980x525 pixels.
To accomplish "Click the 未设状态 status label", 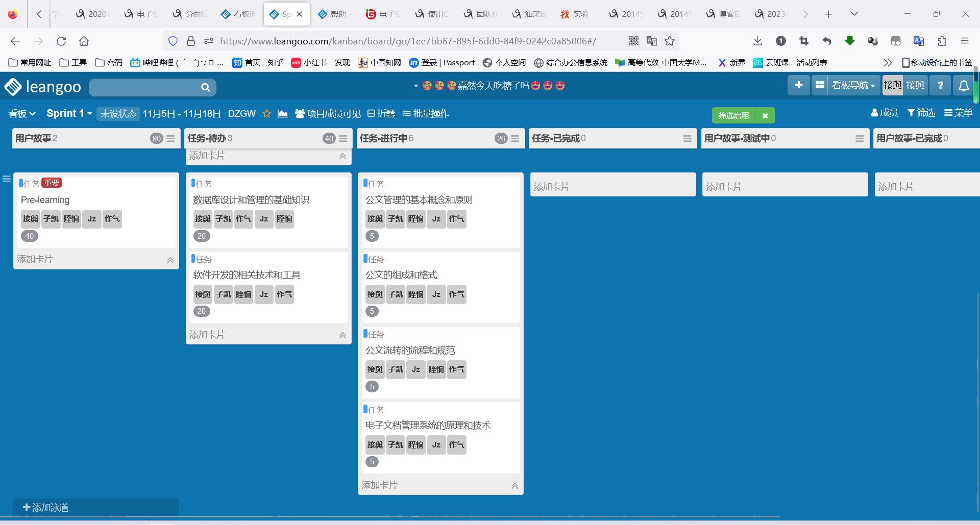I will (118, 113).
